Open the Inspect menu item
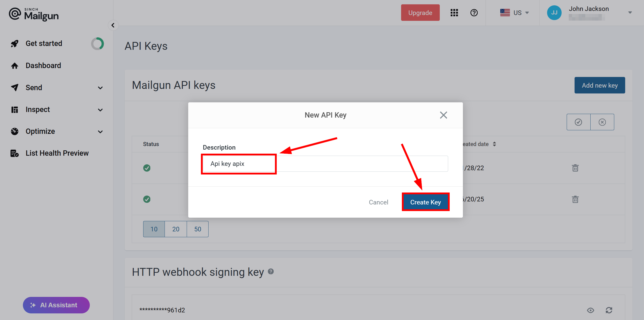The image size is (644, 320). (38, 109)
